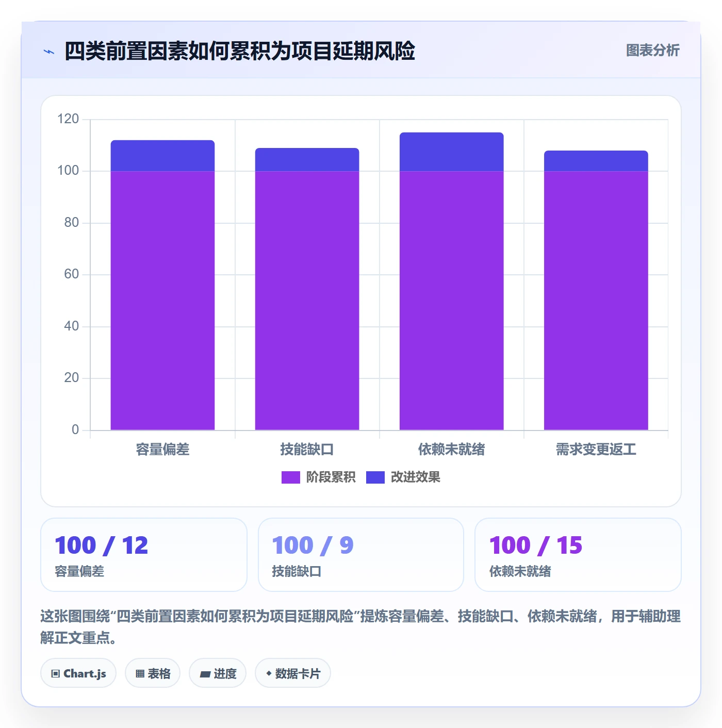Click the 40 y-axis tick label
This screenshot has height=728, width=722.
tap(72, 326)
